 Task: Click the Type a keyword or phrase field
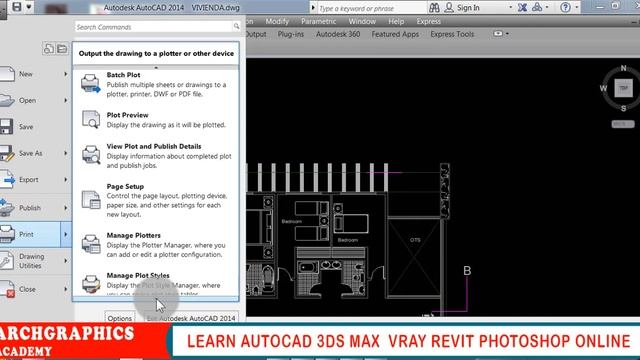(371, 8)
